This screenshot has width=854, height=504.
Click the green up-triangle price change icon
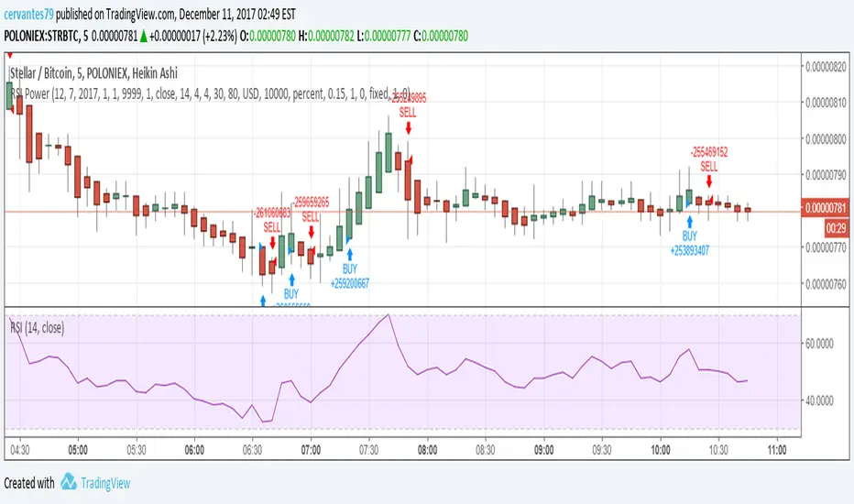coord(144,37)
